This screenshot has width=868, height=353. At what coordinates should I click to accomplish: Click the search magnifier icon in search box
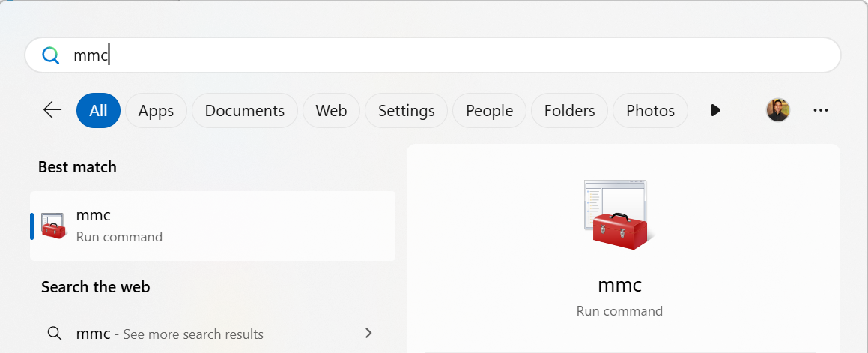point(50,55)
